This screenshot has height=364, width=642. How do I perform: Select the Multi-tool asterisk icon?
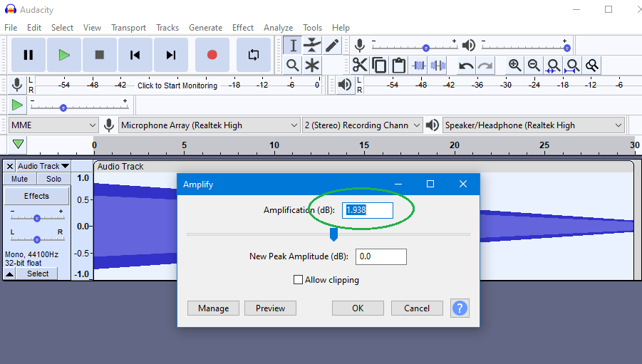(x=312, y=65)
